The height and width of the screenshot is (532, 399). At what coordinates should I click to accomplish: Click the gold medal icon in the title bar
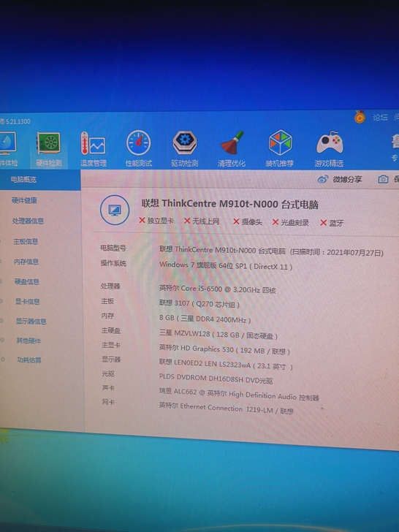click(360, 117)
